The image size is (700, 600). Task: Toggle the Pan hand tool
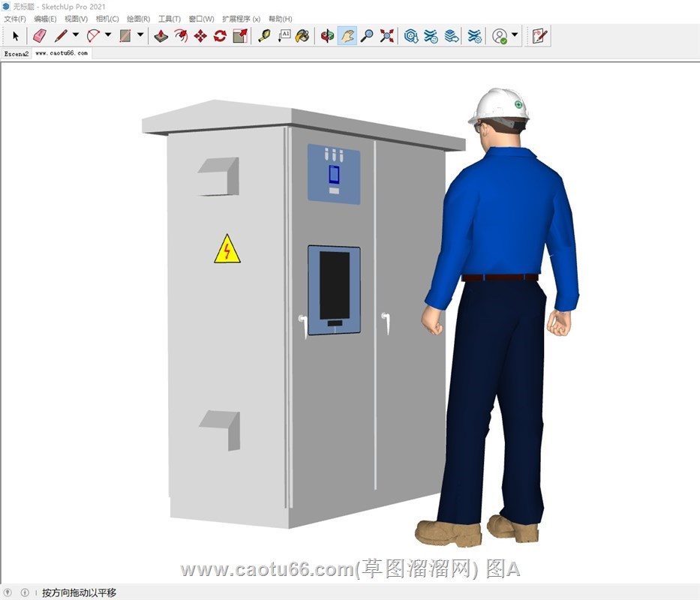coord(347,36)
